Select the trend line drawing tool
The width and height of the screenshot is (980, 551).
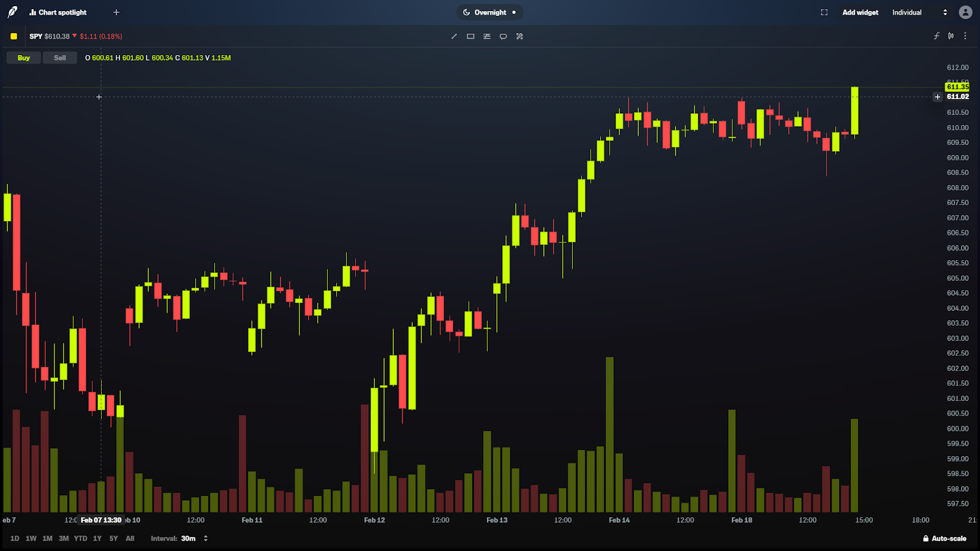454,36
